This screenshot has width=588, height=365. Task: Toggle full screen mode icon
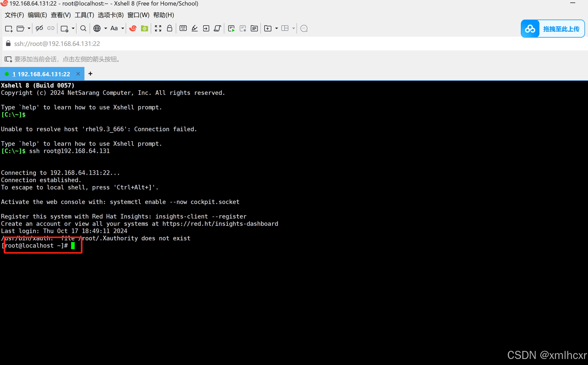click(158, 28)
